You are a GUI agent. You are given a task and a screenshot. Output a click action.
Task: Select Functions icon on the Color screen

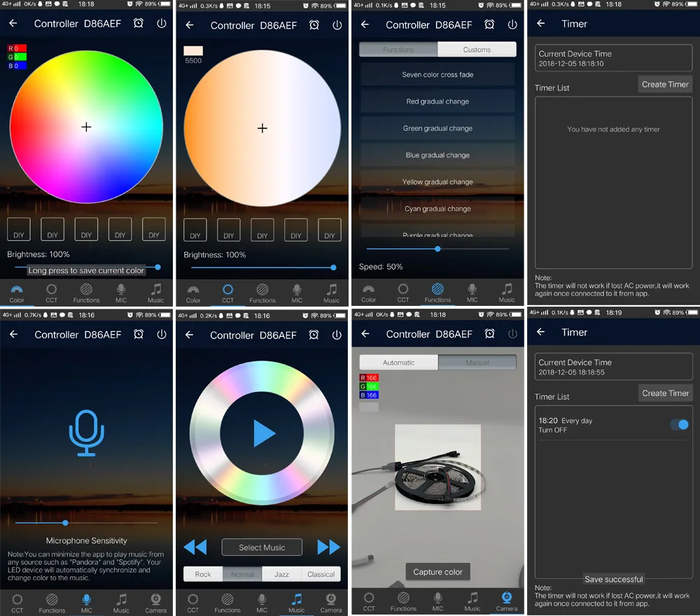[86, 293]
